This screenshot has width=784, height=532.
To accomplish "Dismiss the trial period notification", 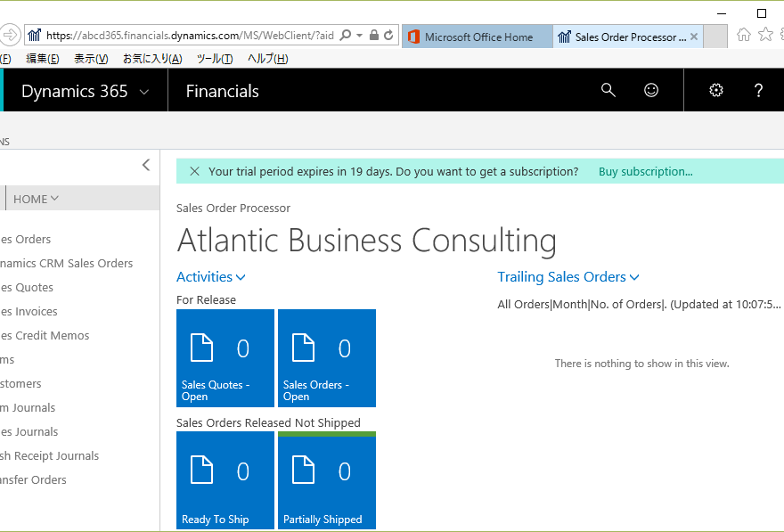I will (194, 171).
